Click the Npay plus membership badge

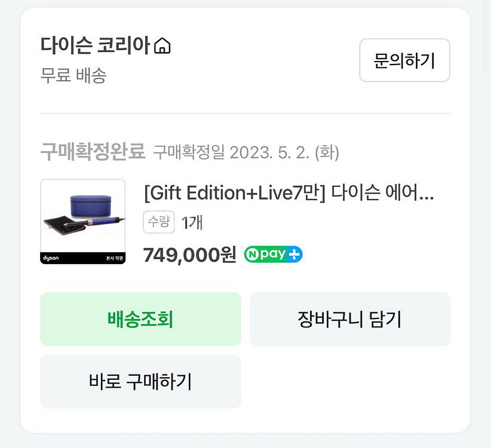[x=273, y=254]
